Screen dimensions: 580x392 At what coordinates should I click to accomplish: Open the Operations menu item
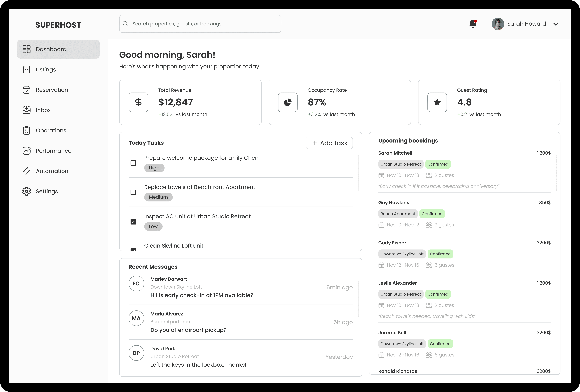point(51,130)
